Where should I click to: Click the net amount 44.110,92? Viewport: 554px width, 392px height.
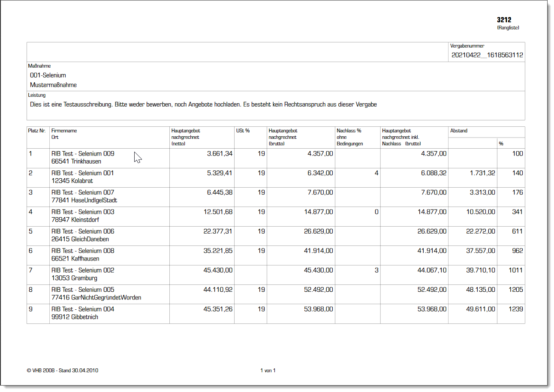tap(218, 290)
